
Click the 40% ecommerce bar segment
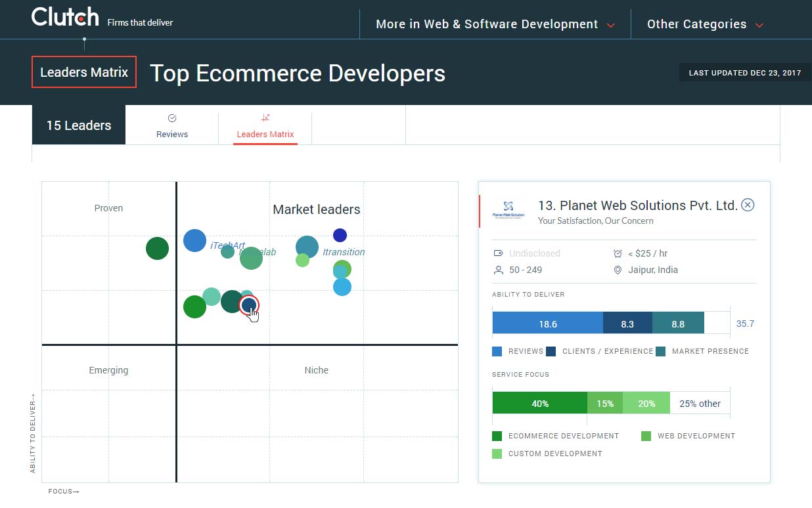pos(539,404)
